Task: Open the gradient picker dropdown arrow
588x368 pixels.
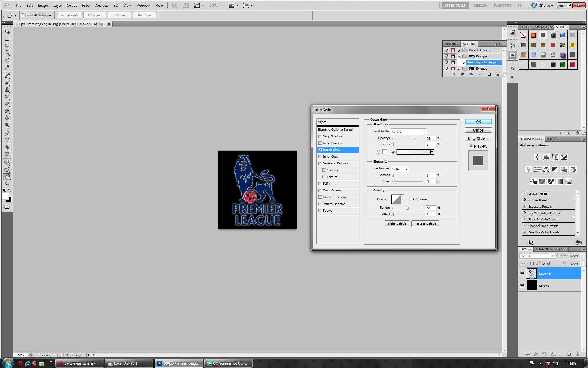Action: click(432, 152)
